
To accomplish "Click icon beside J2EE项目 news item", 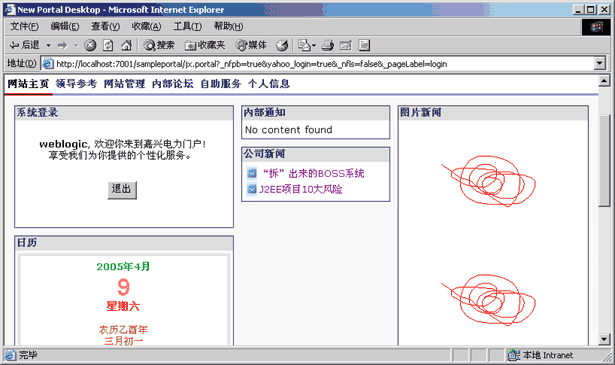I will tap(252, 189).
